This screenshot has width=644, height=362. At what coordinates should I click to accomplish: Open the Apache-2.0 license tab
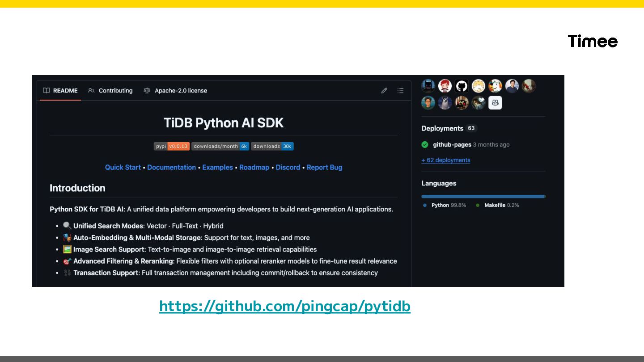click(x=175, y=90)
